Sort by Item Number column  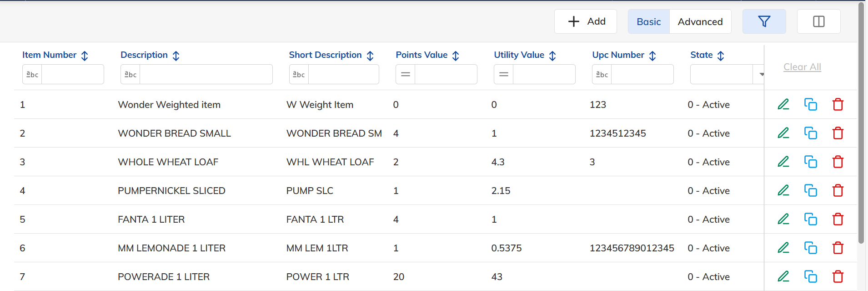pos(55,55)
